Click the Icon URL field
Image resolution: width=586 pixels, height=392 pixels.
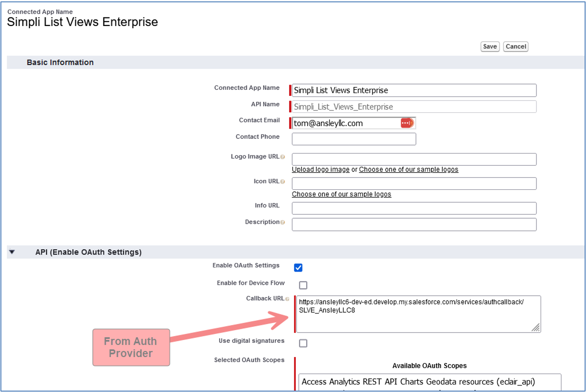(414, 183)
